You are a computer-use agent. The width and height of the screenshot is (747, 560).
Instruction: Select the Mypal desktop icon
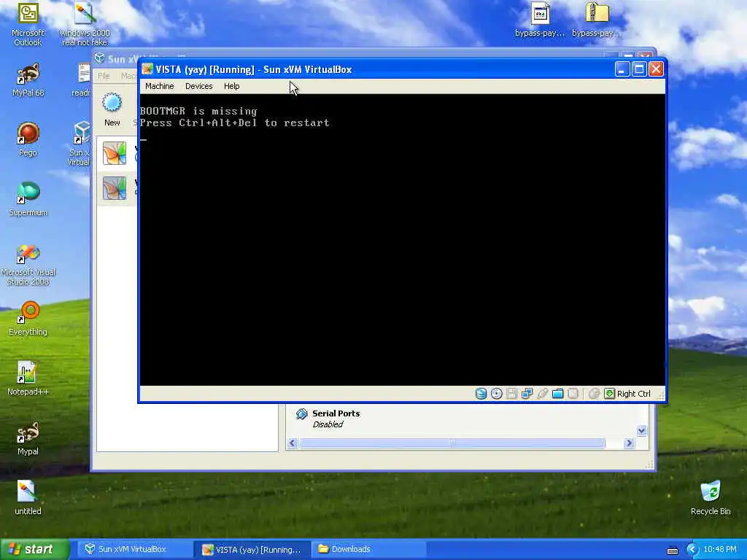28,438
